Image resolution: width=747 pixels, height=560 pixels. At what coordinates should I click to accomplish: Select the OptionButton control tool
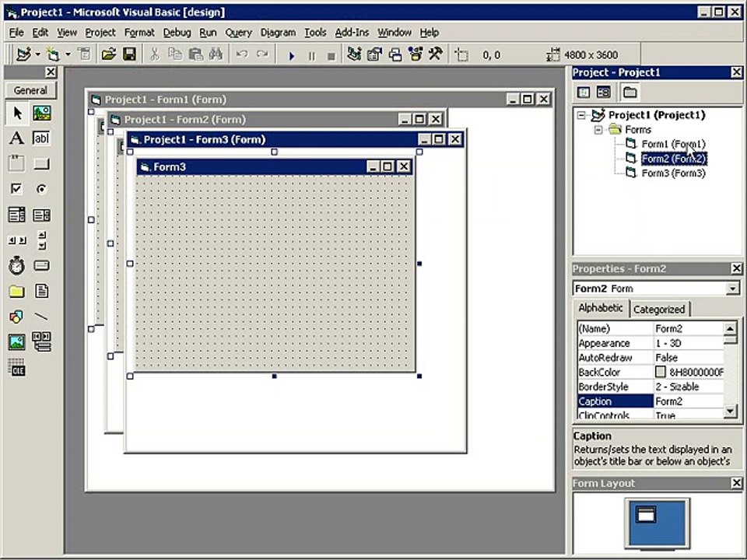coord(42,189)
